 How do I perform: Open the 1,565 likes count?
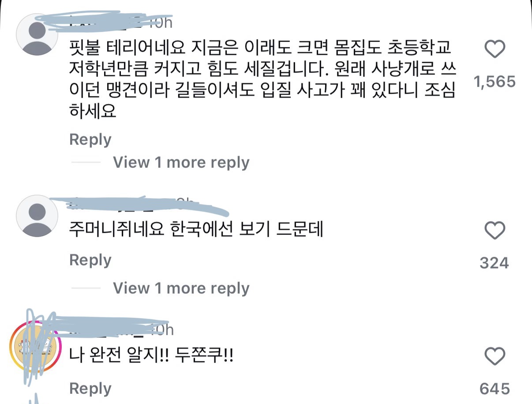pos(494,82)
